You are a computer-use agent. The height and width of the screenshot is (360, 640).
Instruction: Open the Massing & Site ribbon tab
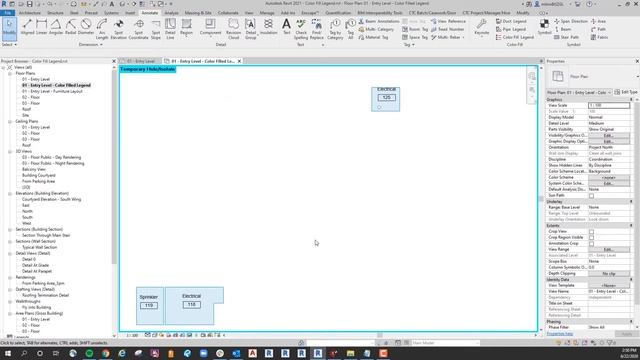pos(198,13)
